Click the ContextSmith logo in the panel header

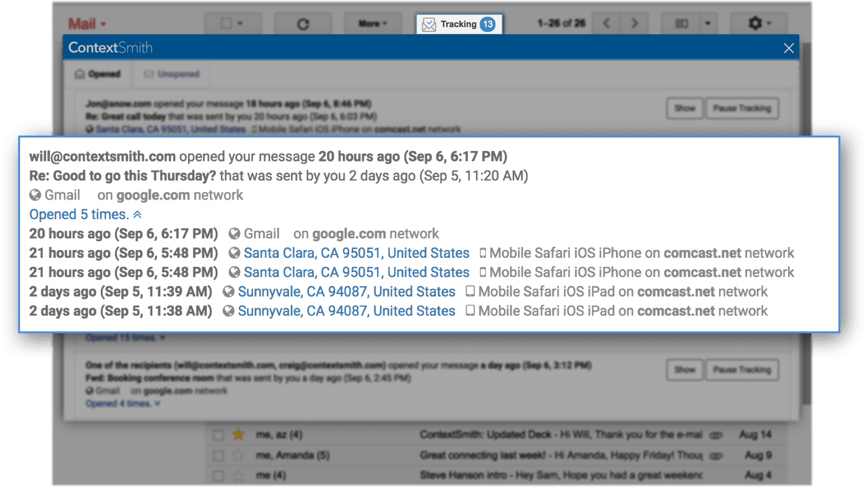point(110,48)
